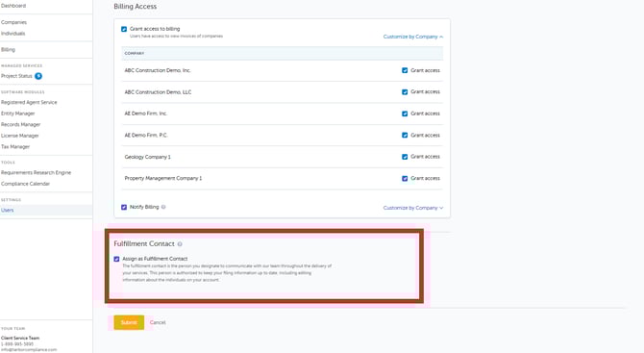Click the yellow Submit button
This screenshot has width=644, height=353.
click(129, 322)
